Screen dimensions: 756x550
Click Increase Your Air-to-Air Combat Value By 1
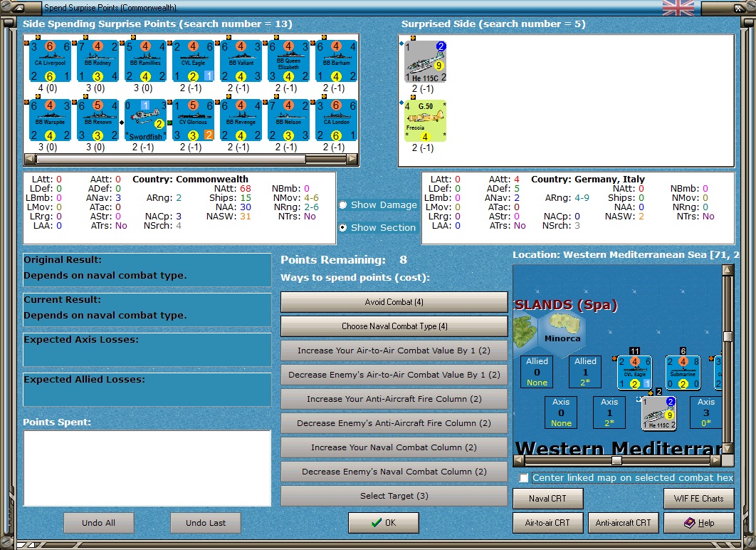[x=394, y=351]
